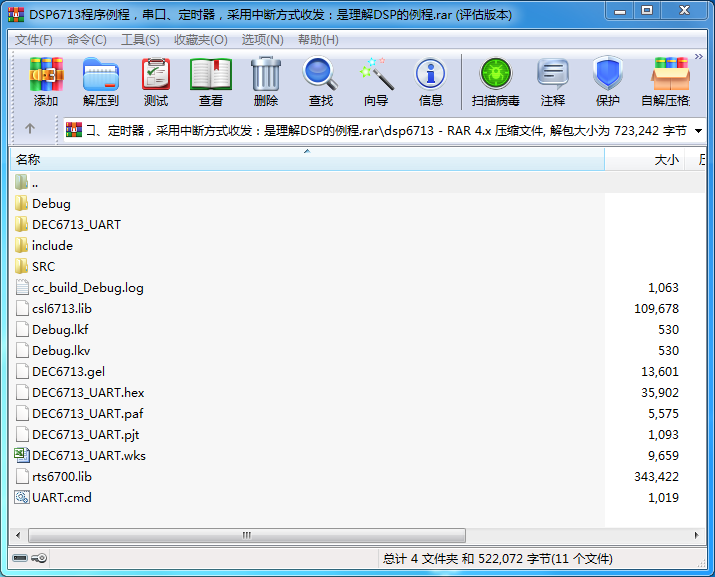Select file csl6713.lib
Image resolution: width=715 pixels, height=577 pixels.
(x=53, y=308)
